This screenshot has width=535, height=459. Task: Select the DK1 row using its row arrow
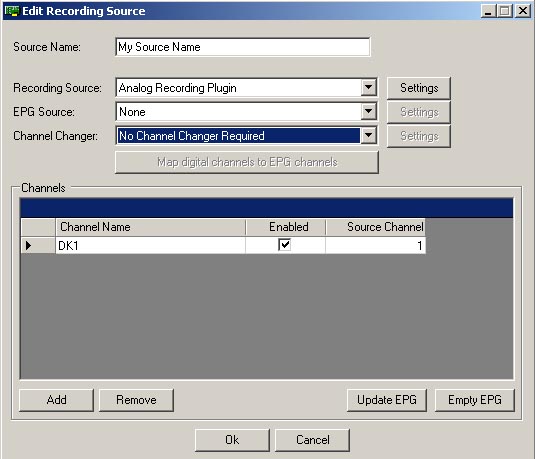(x=38, y=245)
